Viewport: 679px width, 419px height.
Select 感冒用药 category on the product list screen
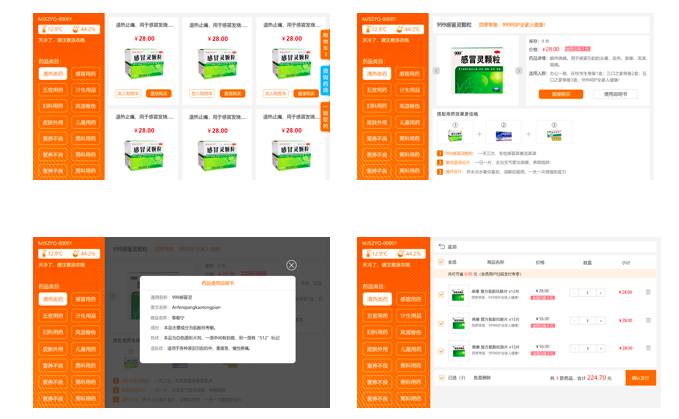click(x=86, y=74)
